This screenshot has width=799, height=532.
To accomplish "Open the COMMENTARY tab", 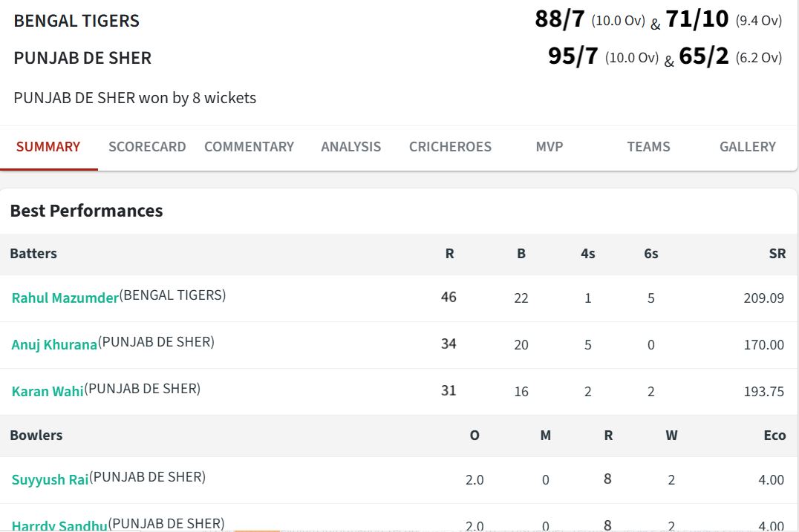I will coord(250,146).
